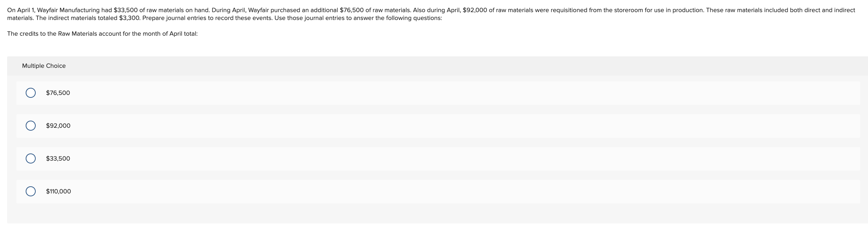Select the $76,500 radio button

(x=31, y=93)
